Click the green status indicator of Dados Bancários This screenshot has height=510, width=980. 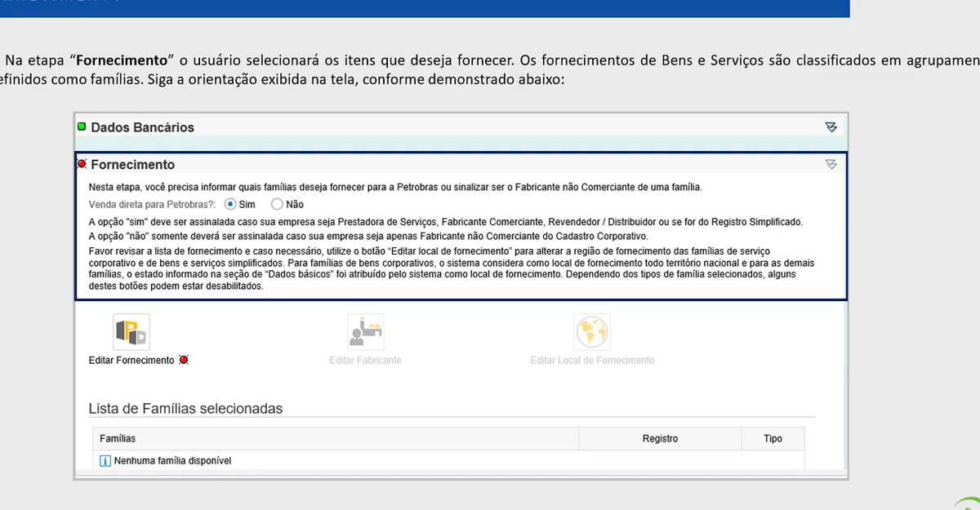82,126
